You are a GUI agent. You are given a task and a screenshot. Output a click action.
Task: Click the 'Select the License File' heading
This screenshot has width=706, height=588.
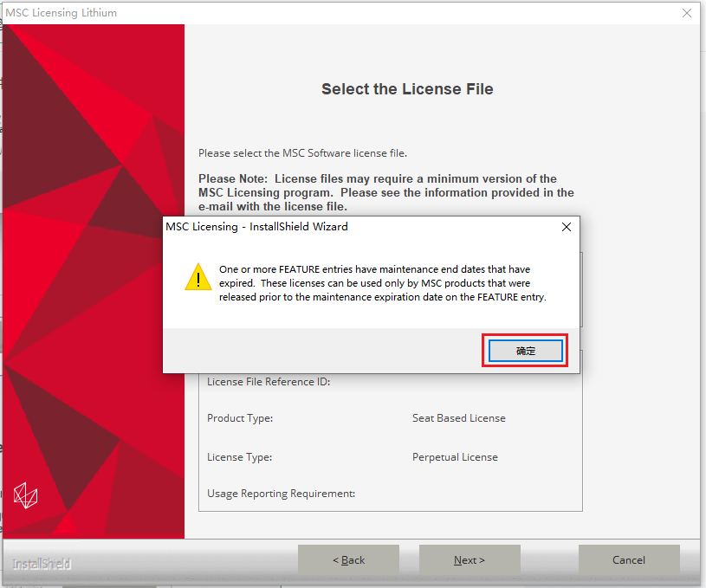coord(407,89)
